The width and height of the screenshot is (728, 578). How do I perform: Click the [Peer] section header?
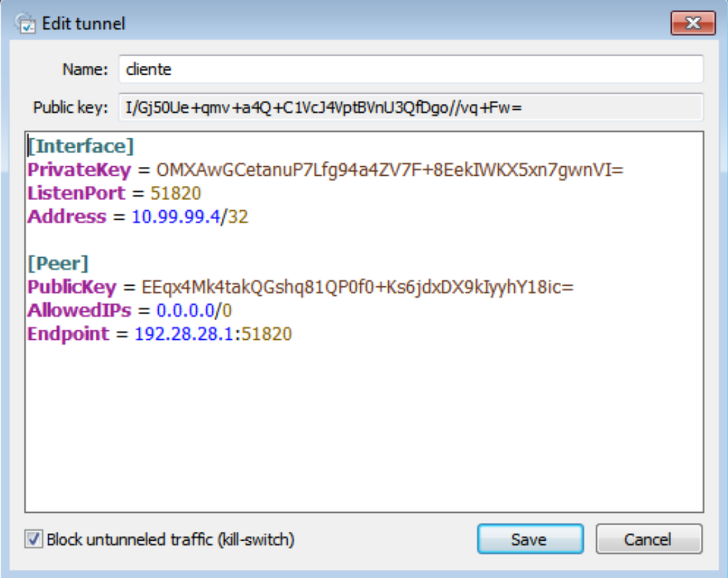(58, 263)
